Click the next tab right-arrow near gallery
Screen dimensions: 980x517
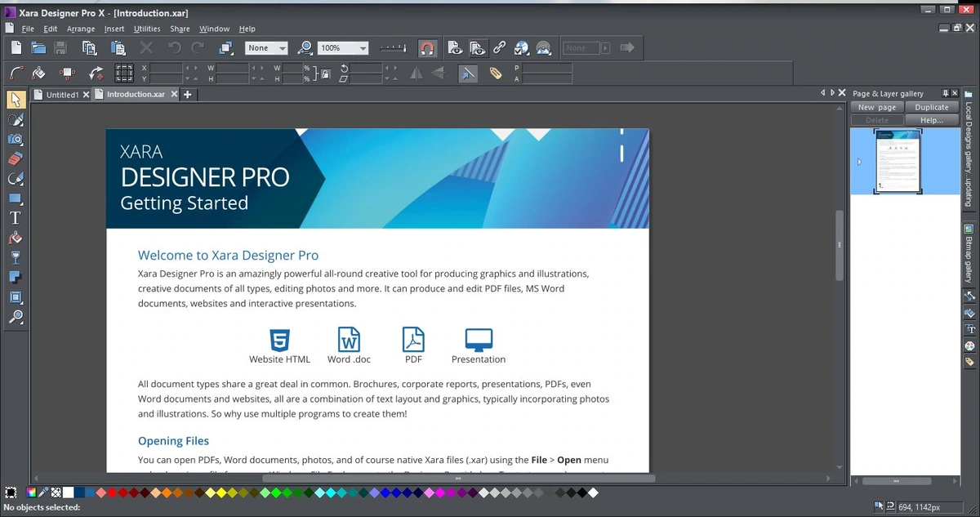pyautogui.click(x=832, y=94)
